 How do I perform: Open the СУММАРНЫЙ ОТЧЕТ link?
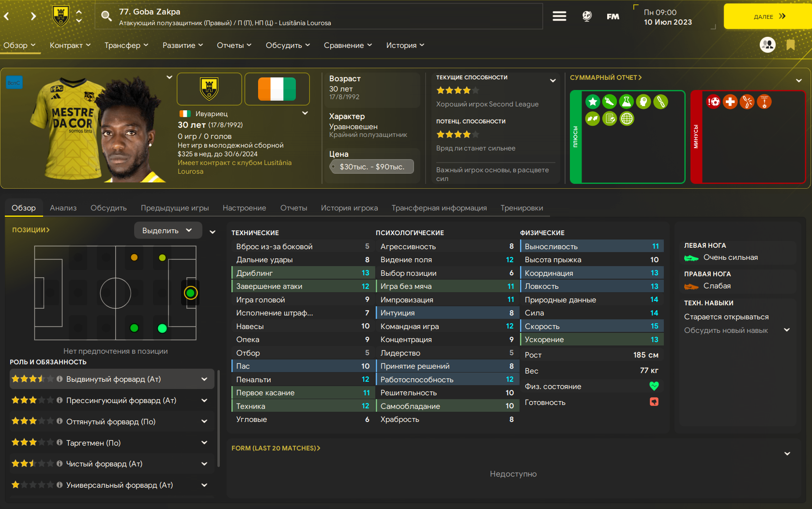606,77
